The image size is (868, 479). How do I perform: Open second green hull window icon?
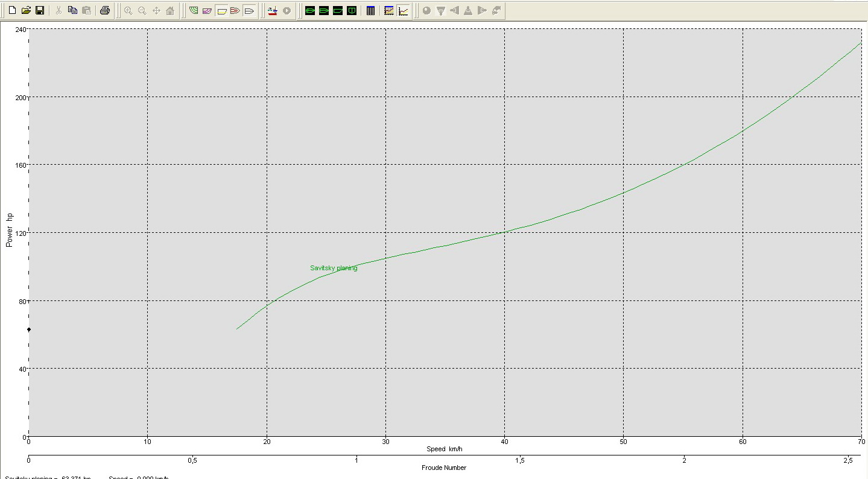pos(324,10)
